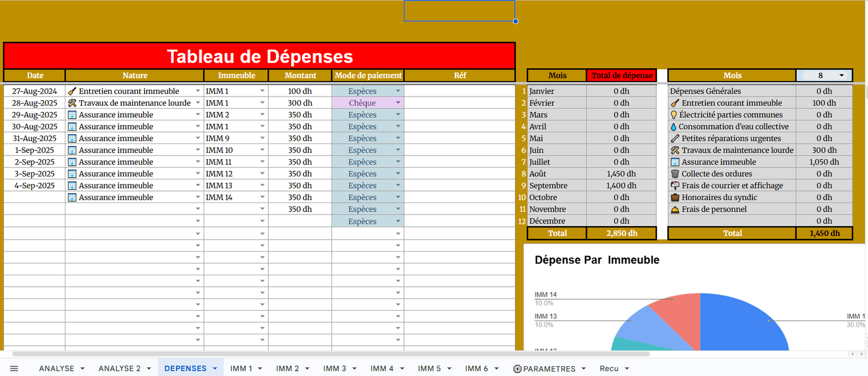Screen dimensions: 868x376
Task: Open Immeuble dropdown for the IMM 9 row
Action: tap(263, 138)
